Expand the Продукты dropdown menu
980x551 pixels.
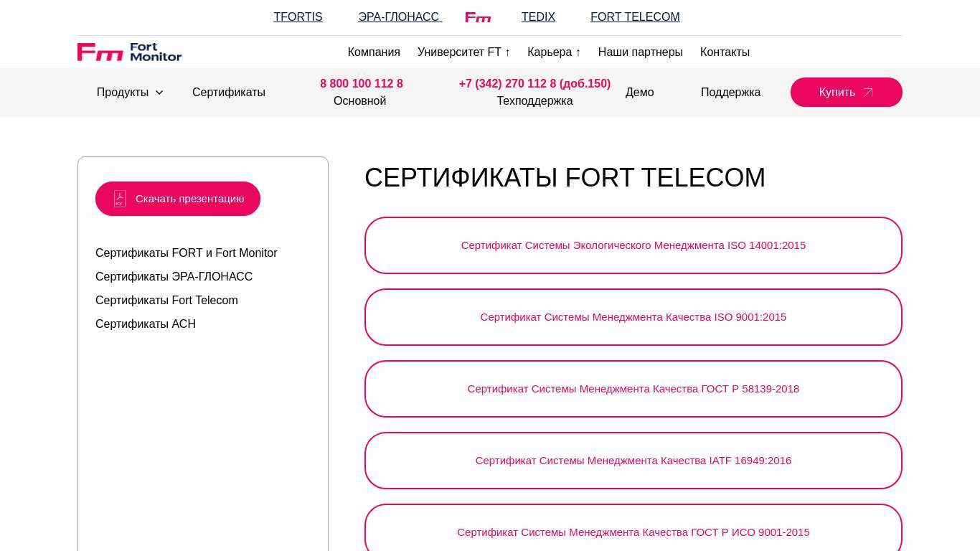pyautogui.click(x=123, y=93)
